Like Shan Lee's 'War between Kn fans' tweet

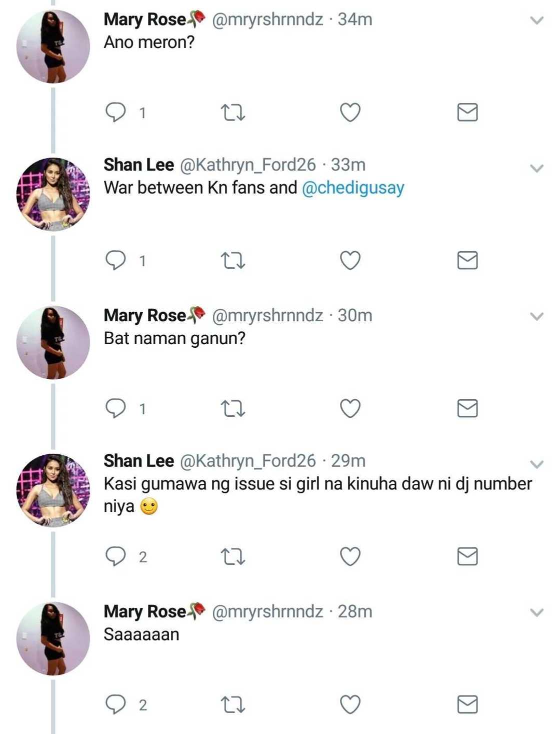tap(350, 261)
